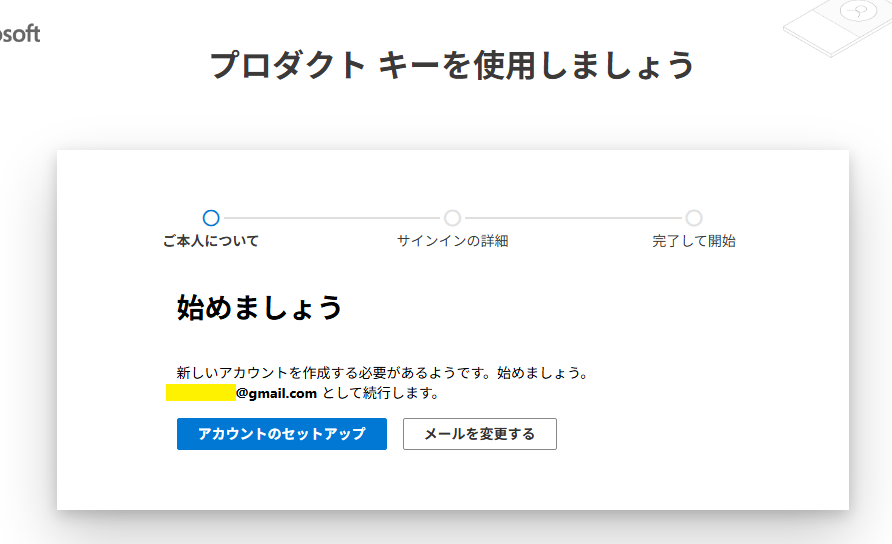Click the yellow highlighted block before @gmail.com
892x544 pixels.
pos(200,393)
